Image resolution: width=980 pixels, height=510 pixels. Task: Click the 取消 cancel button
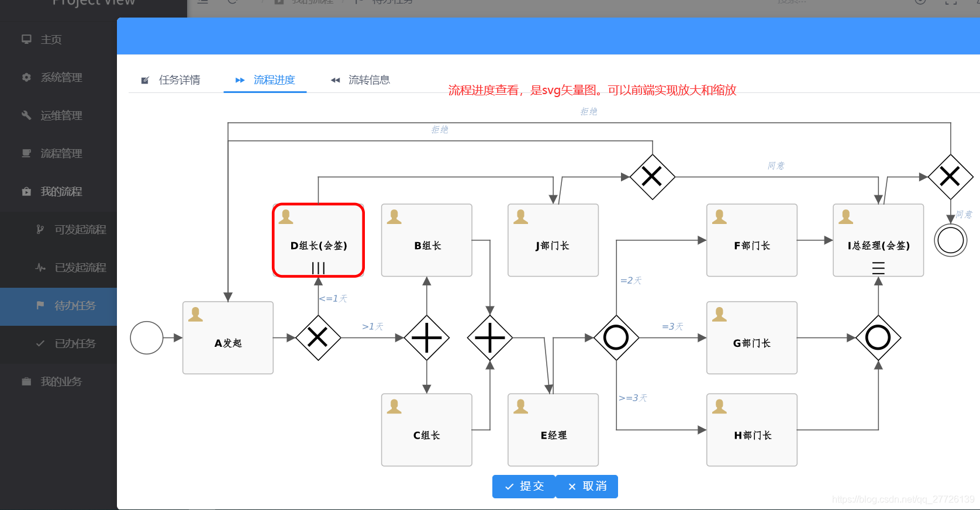coord(587,487)
